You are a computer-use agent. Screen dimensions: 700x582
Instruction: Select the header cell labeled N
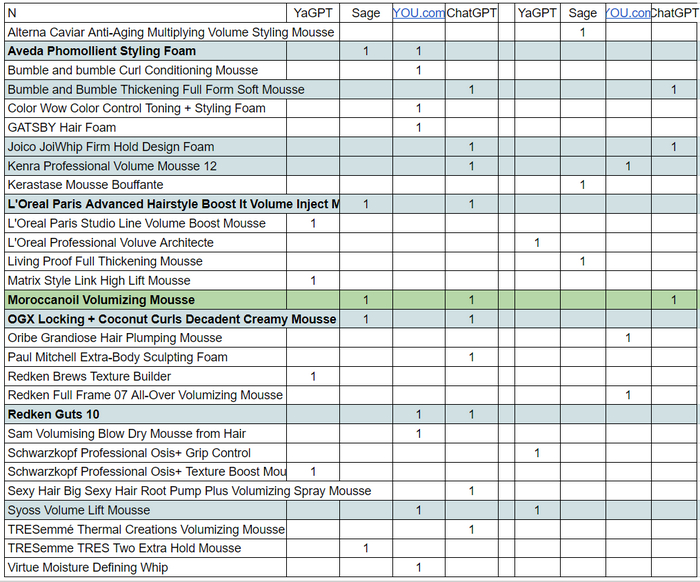pos(146,13)
